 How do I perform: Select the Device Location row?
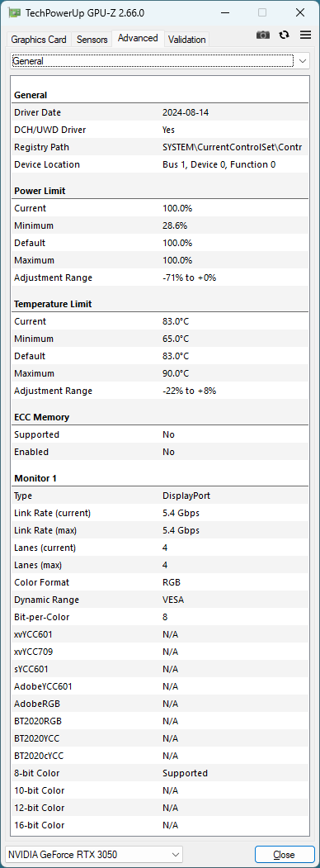coord(160,164)
